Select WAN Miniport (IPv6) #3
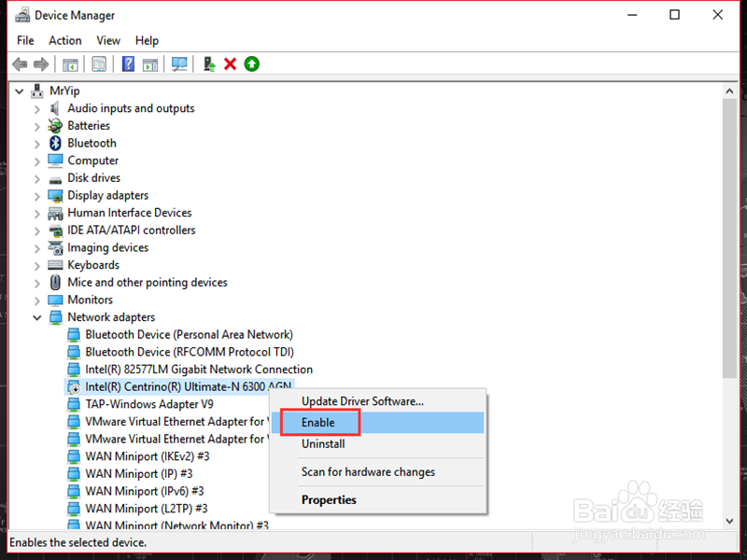Viewport: 747px width, 560px height. (x=145, y=491)
